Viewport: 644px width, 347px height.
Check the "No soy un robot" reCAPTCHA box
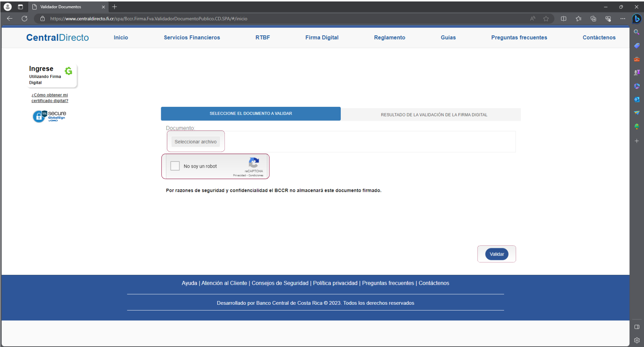175,166
